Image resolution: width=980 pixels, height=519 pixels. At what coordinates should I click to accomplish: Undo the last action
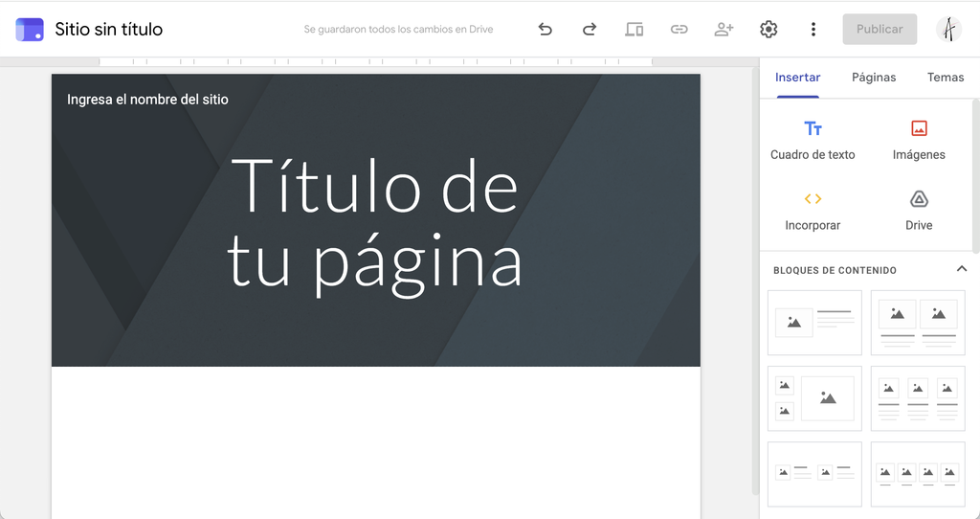[545, 30]
